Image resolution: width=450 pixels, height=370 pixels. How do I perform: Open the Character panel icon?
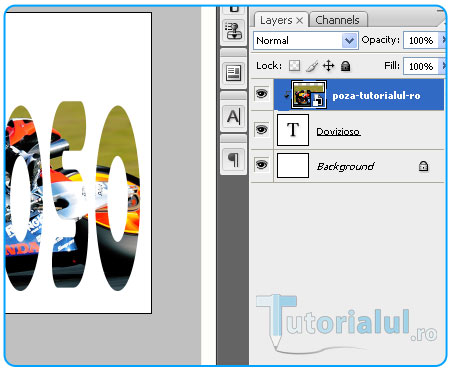234,117
